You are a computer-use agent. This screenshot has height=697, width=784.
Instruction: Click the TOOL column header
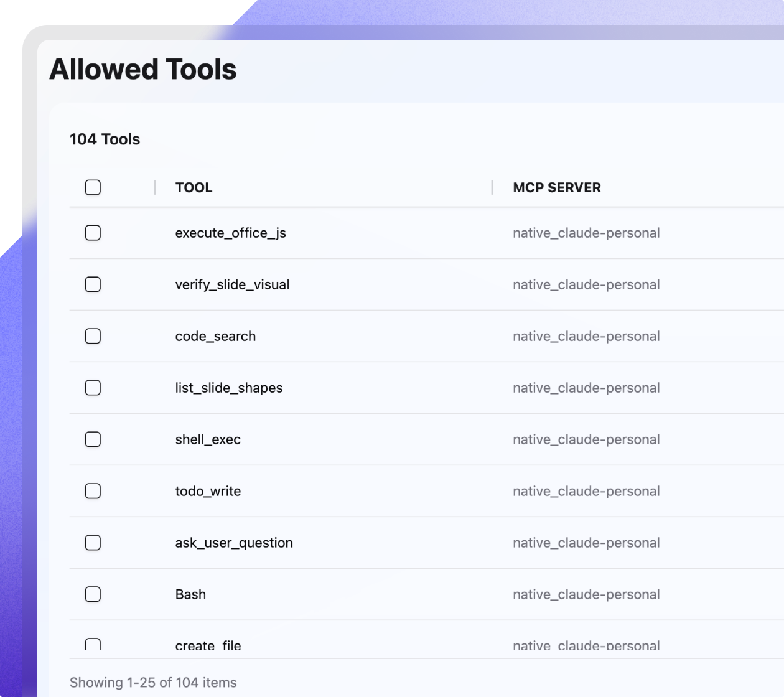point(194,187)
